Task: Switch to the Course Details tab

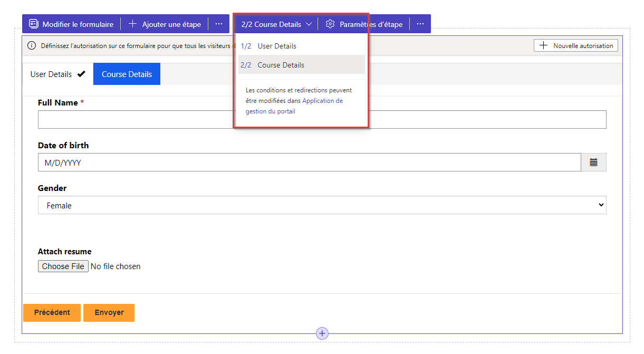Action: click(x=127, y=74)
